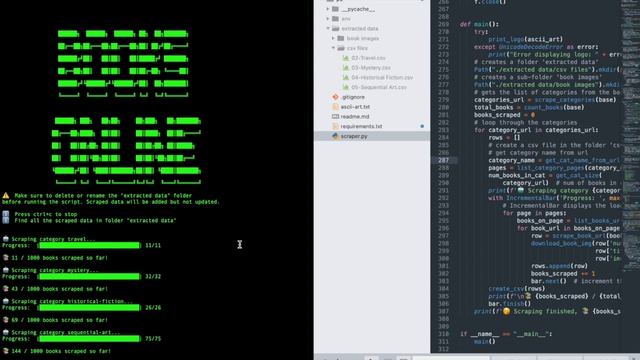Click the 03-Mystery.csv file icon
This screenshot has height=360, width=640.
[346, 68]
